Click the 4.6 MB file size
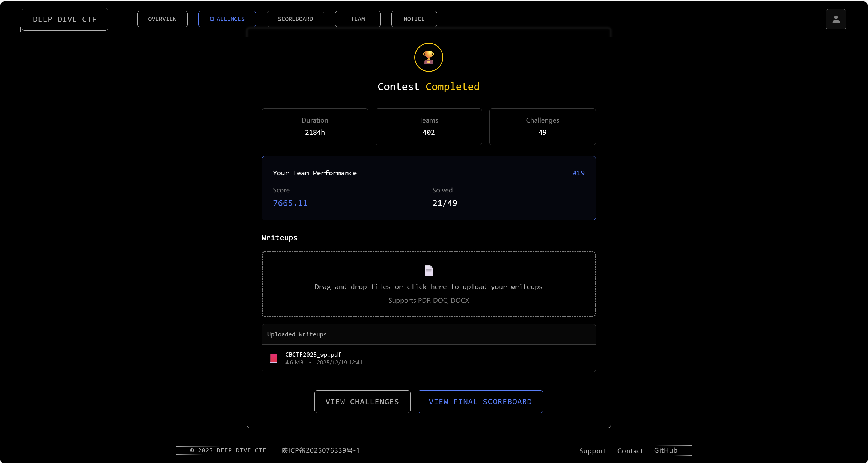Viewport: 868px width, 463px height. coord(294,363)
